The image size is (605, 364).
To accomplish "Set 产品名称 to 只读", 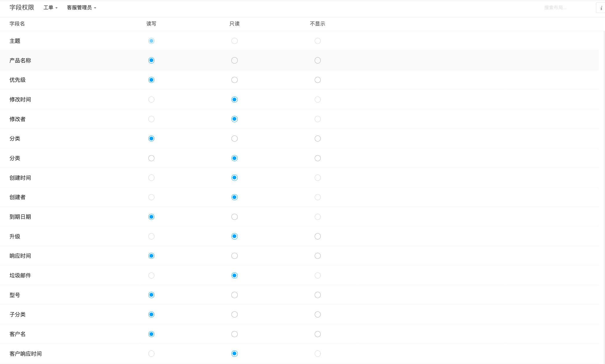I will click(235, 60).
